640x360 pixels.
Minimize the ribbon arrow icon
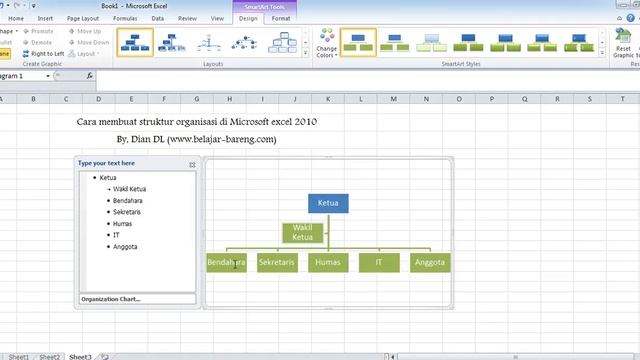[x=620, y=18]
